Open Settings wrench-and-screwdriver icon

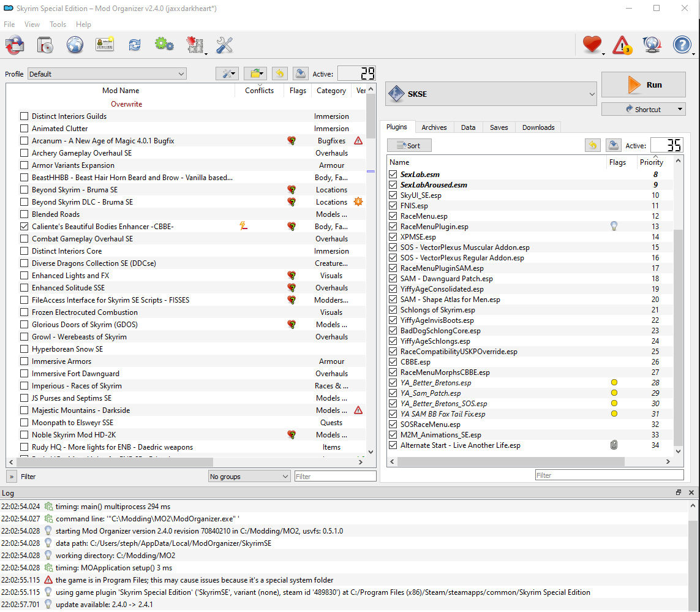click(x=224, y=45)
